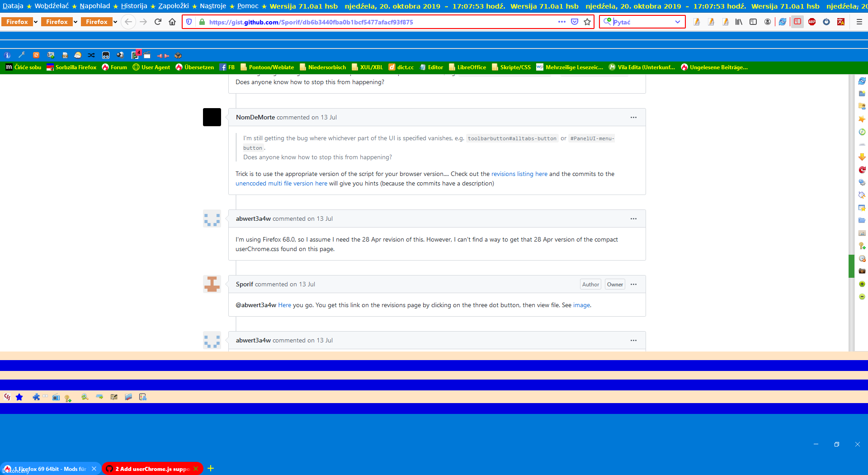This screenshot has width=868, height=475.
Task: Open the Pontoon/Weblate bookmark folder
Action: click(x=267, y=67)
